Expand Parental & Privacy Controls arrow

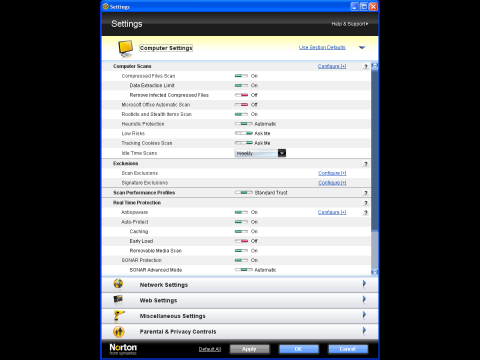(364, 331)
